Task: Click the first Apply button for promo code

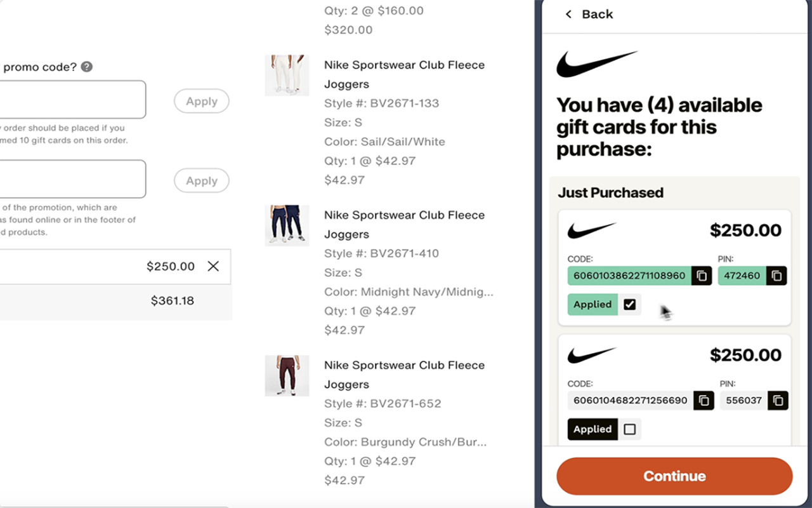Action: click(x=202, y=101)
